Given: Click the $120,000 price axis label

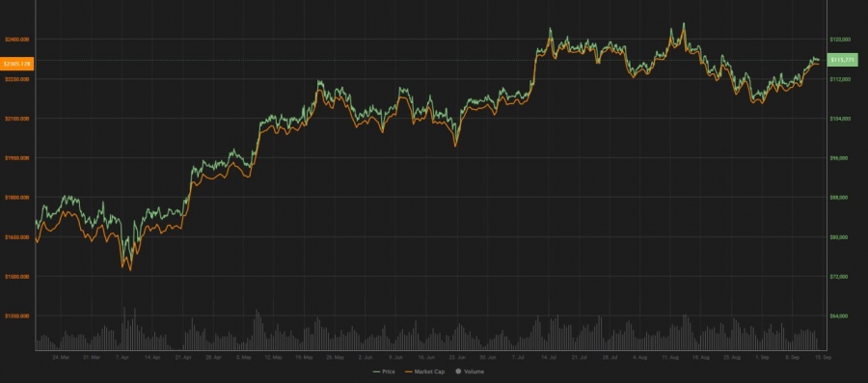Looking at the screenshot, I should [840, 40].
